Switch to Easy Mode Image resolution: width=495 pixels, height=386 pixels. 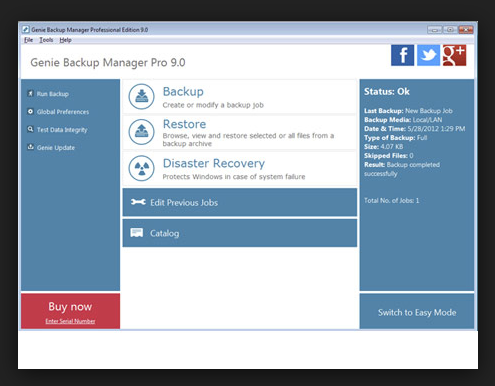(x=417, y=311)
